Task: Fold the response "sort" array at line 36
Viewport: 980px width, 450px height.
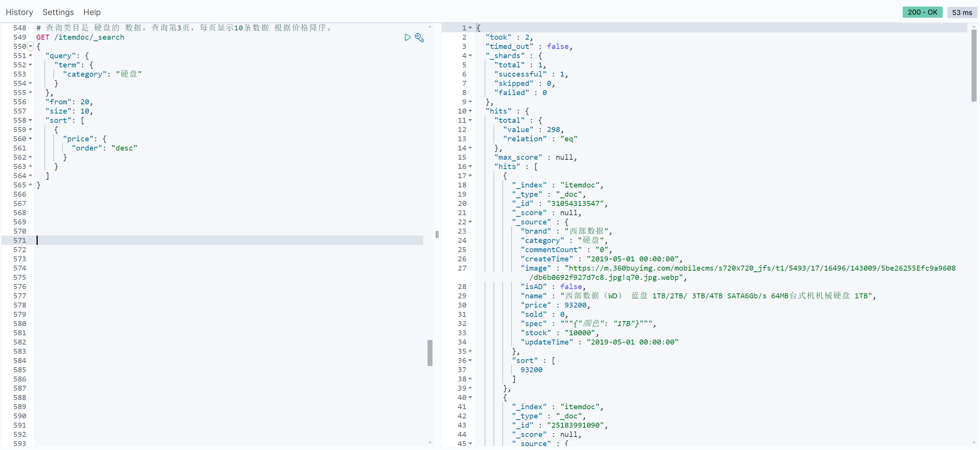Action: pyautogui.click(x=470, y=361)
